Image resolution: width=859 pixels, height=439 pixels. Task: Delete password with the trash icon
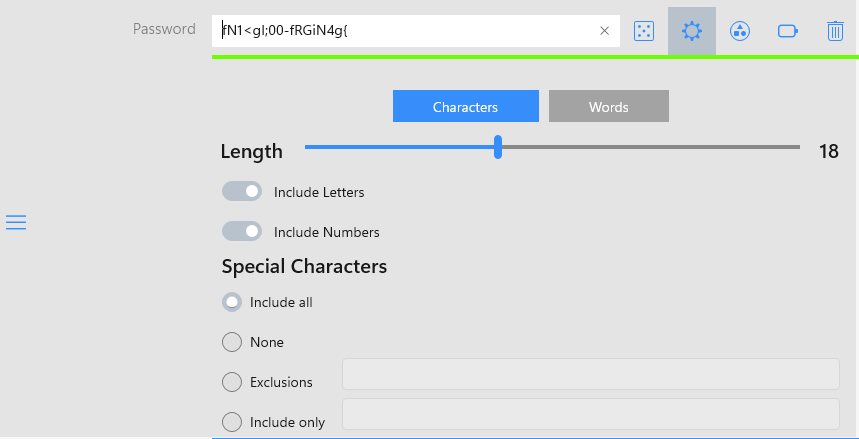coord(835,31)
